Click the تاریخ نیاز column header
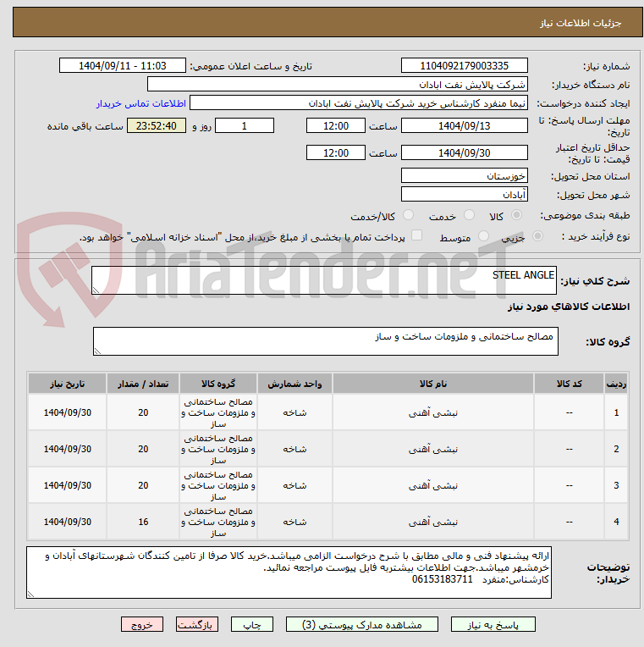The height and width of the screenshot is (647, 644). click(67, 384)
